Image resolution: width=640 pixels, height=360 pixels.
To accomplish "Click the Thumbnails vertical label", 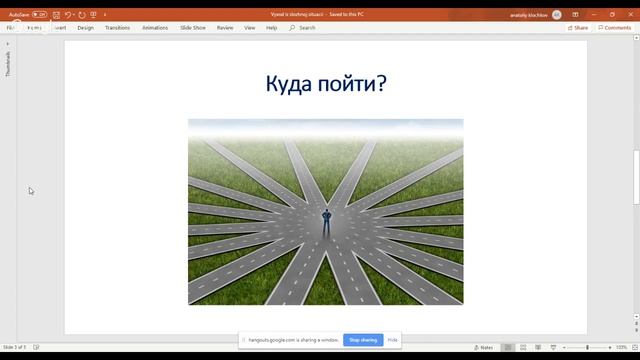I will coord(8,64).
